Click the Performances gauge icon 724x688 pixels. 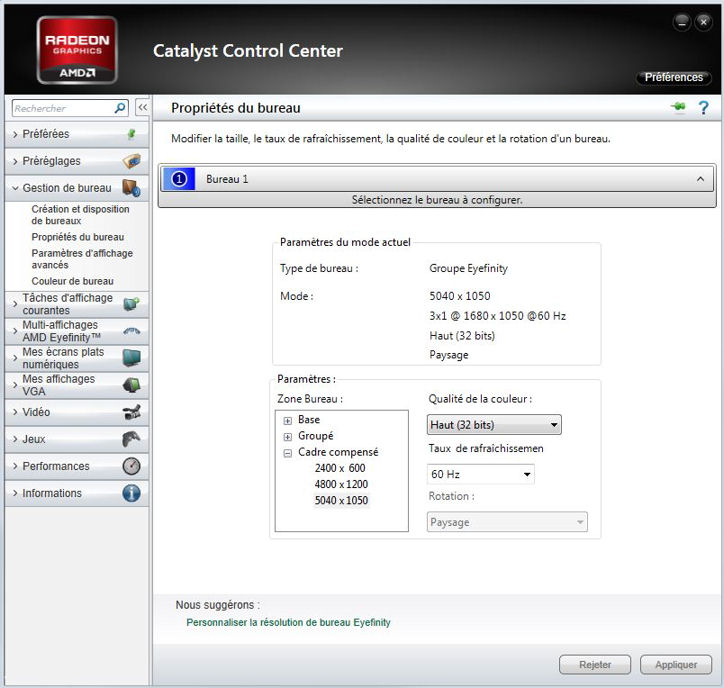pyautogui.click(x=132, y=466)
